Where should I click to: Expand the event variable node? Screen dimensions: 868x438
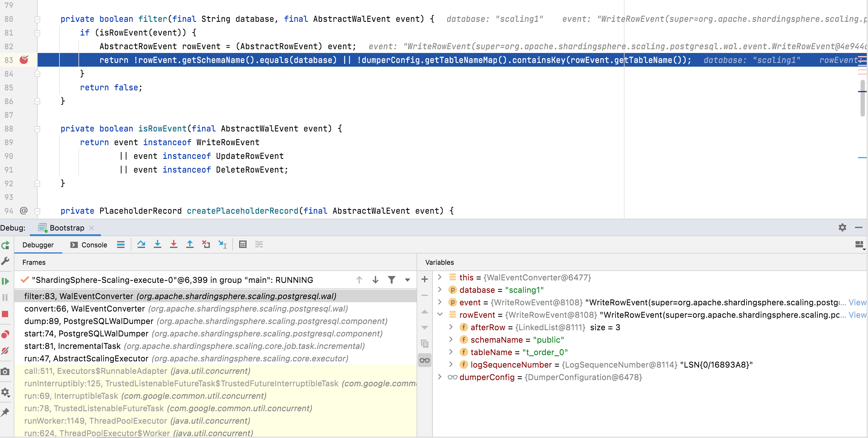[x=439, y=302]
